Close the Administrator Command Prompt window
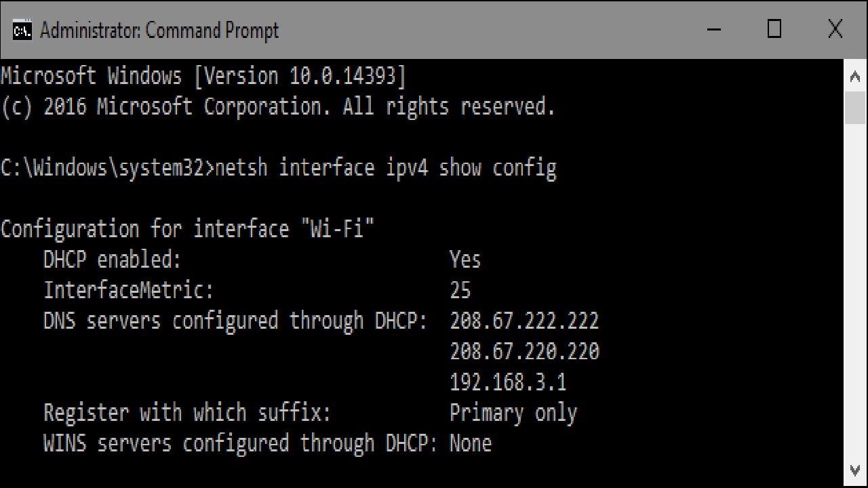 (x=835, y=30)
